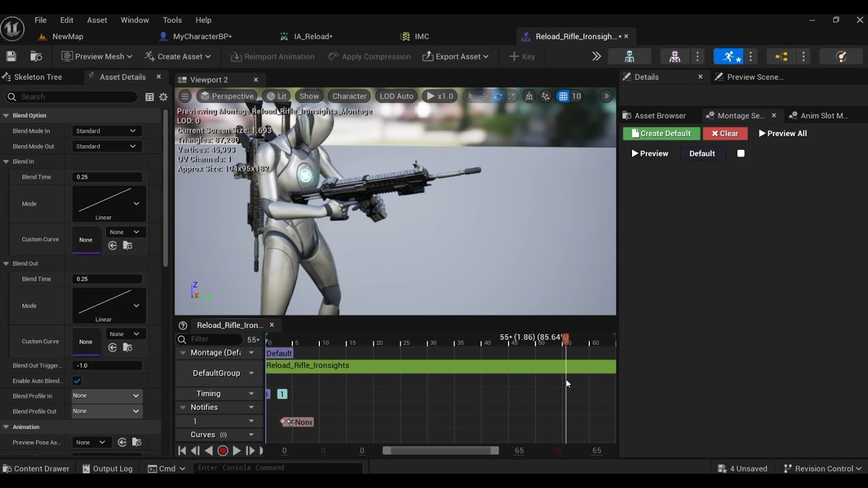Select the active Animation mode running-figure icon
868x488 pixels.
click(729, 56)
